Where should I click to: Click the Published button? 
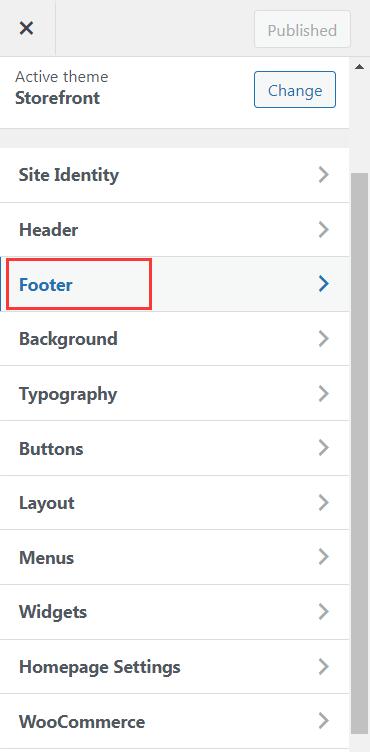click(302, 30)
